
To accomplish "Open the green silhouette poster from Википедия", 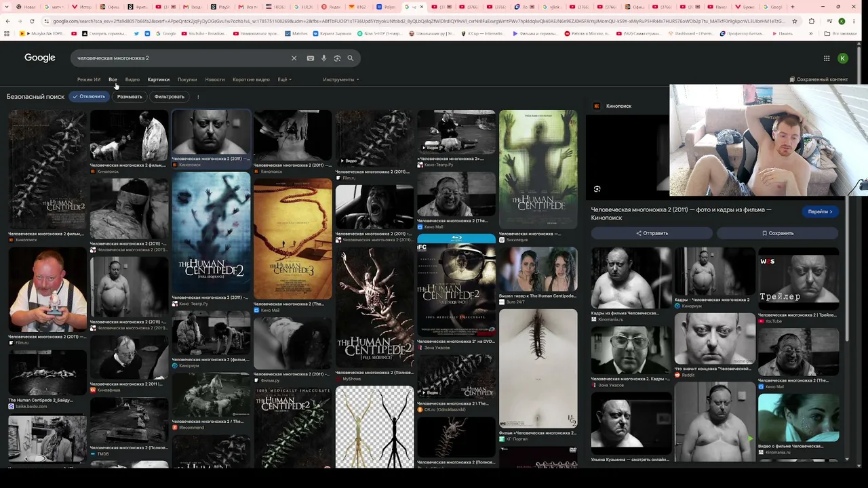I will tap(538, 169).
